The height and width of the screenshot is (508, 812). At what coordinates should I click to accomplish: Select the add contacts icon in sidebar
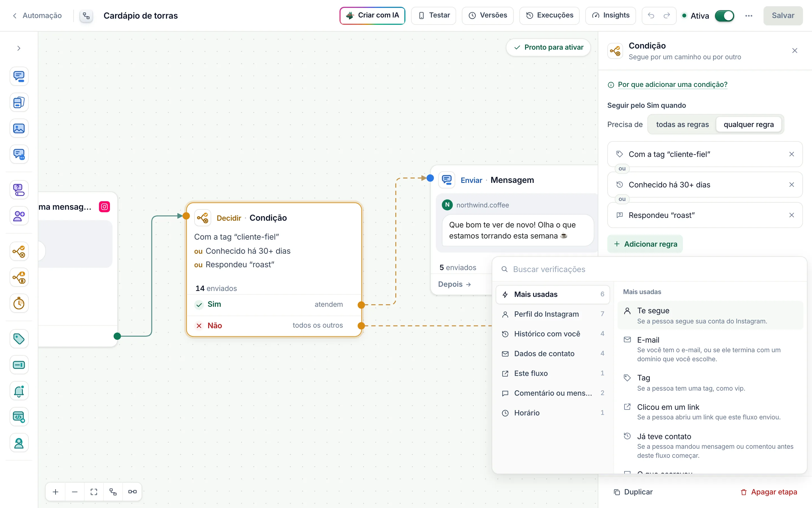19,216
